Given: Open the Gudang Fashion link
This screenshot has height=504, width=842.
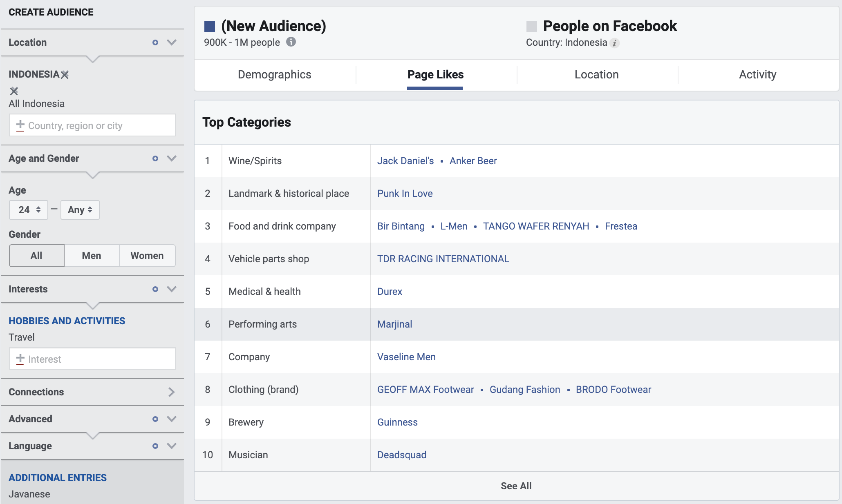Looking at the screenshot, I should pyautogui.click(x=525, y=390).
